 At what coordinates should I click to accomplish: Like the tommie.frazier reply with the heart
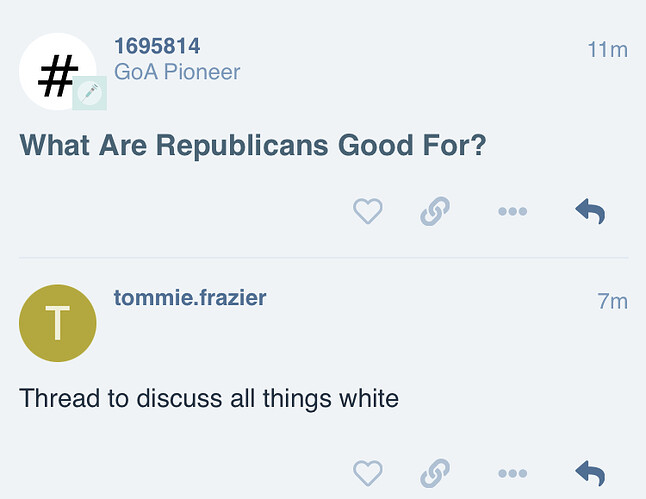coord(368,472)
